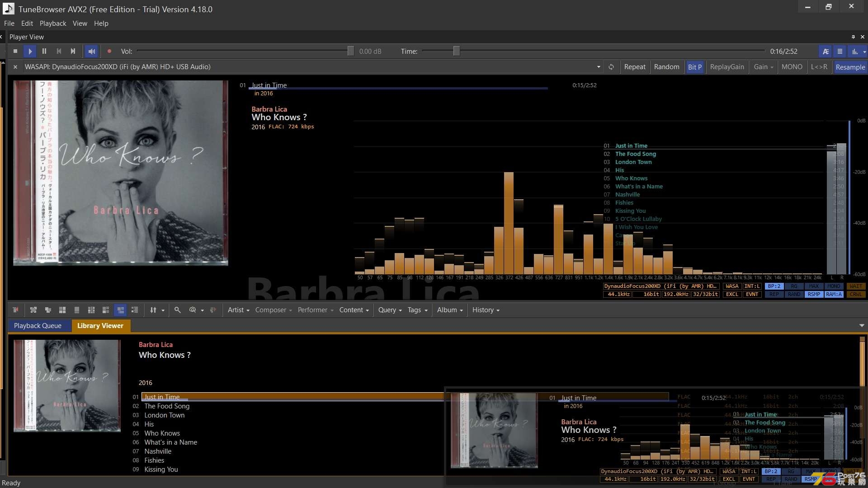
Task: Select What's in a Name in library list
Action: (x=170, y=442)
